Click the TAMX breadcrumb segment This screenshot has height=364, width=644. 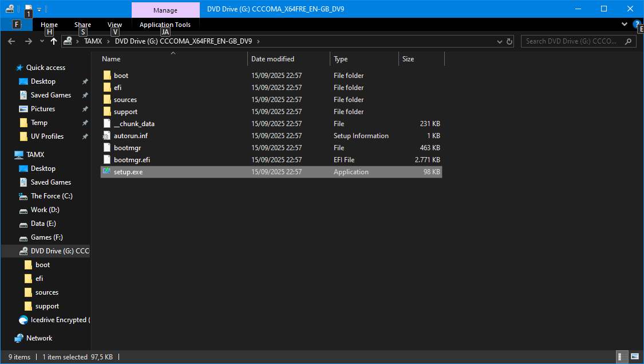pos(93,41)
